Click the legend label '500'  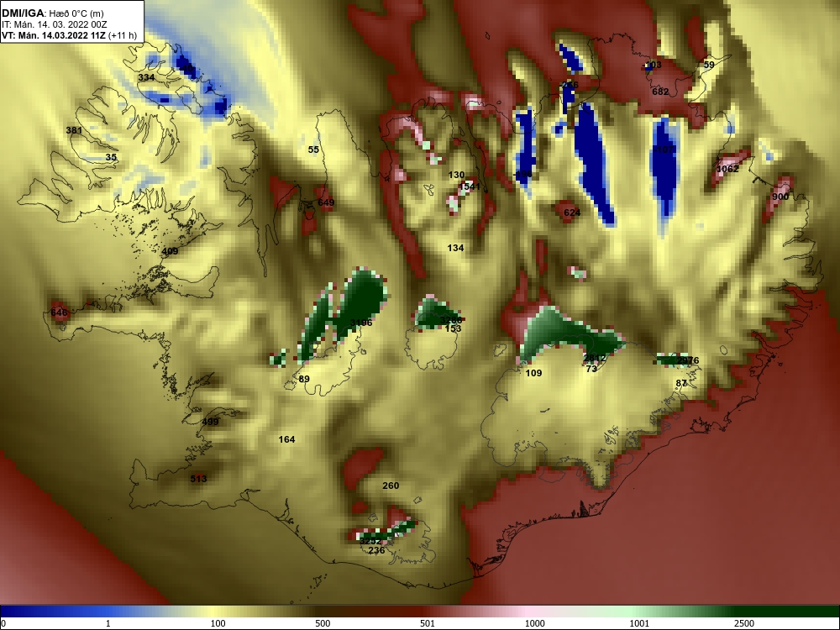point(323,623)
